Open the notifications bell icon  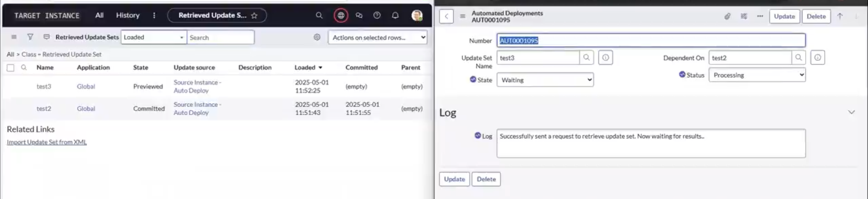pyautogui.click(x=395, y=15)
